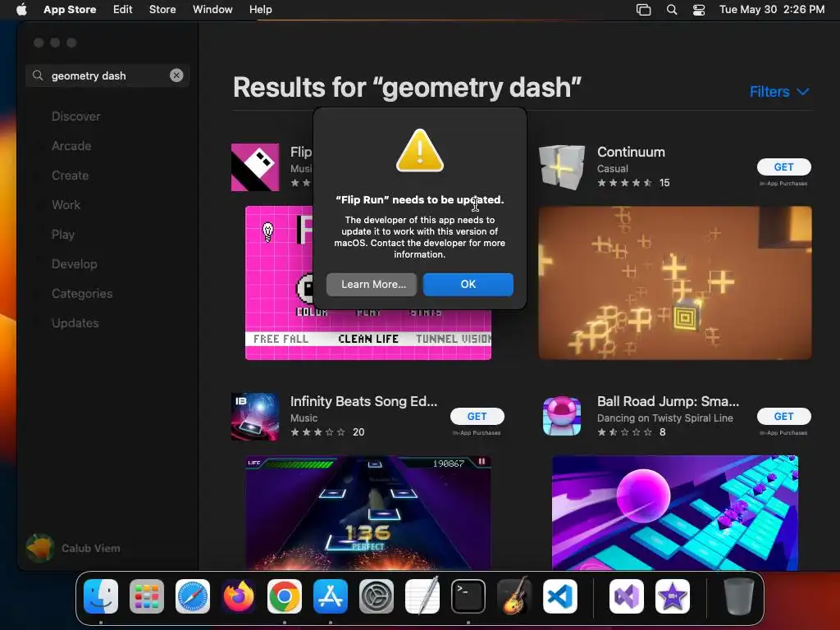840x630 pixels.
Task: Open Ball Road Jump screenshot preview
Action: click(x=675, y=513)
